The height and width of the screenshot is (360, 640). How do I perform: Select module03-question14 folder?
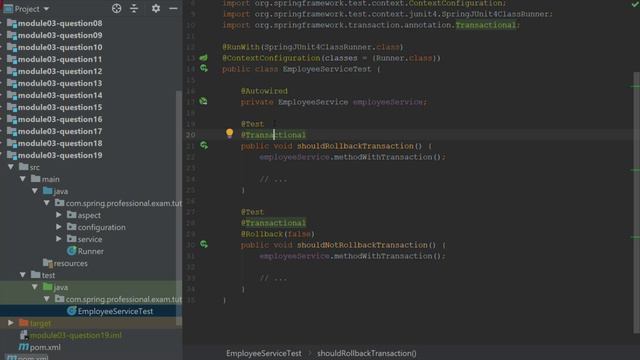point(60,95)
